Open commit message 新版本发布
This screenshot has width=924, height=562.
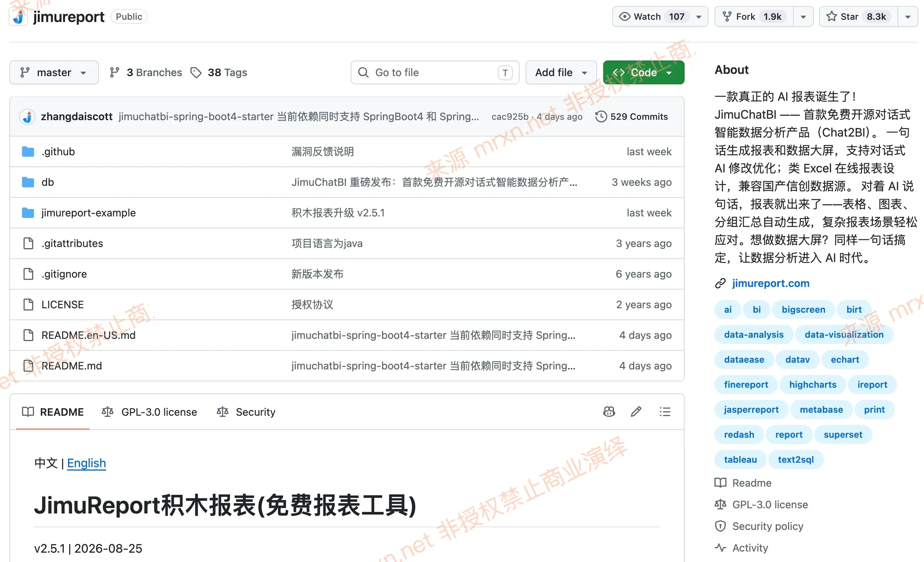(317, 274)
